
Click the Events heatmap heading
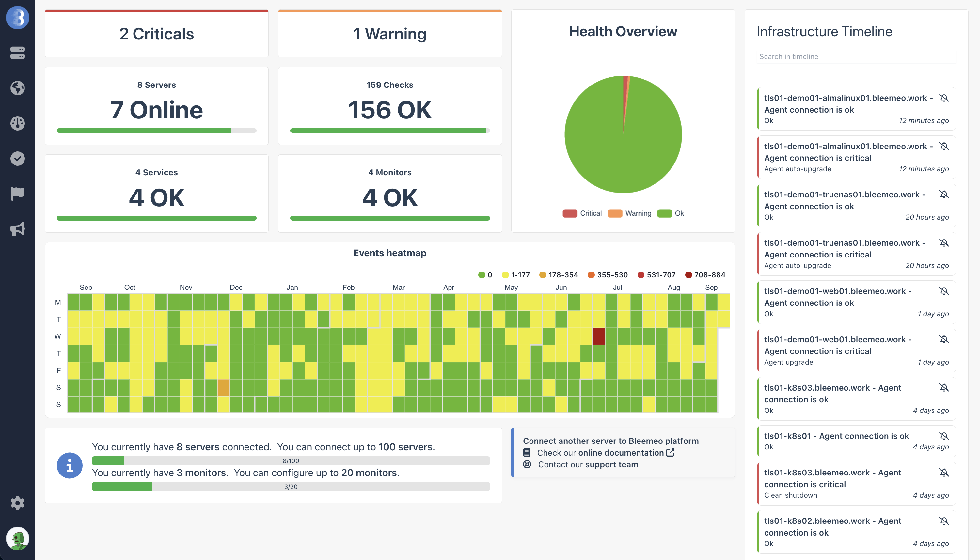pos(389,253)
